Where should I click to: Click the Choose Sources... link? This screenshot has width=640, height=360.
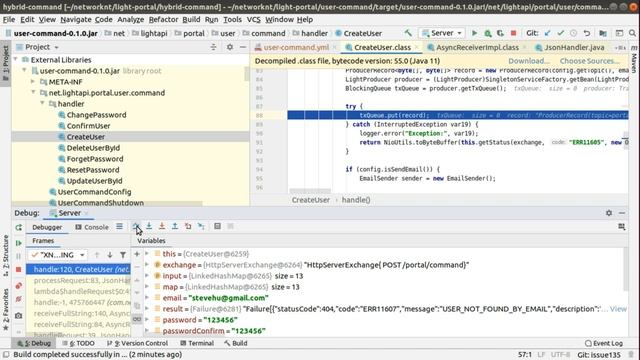pyautogui.click(x=589, y=61)
